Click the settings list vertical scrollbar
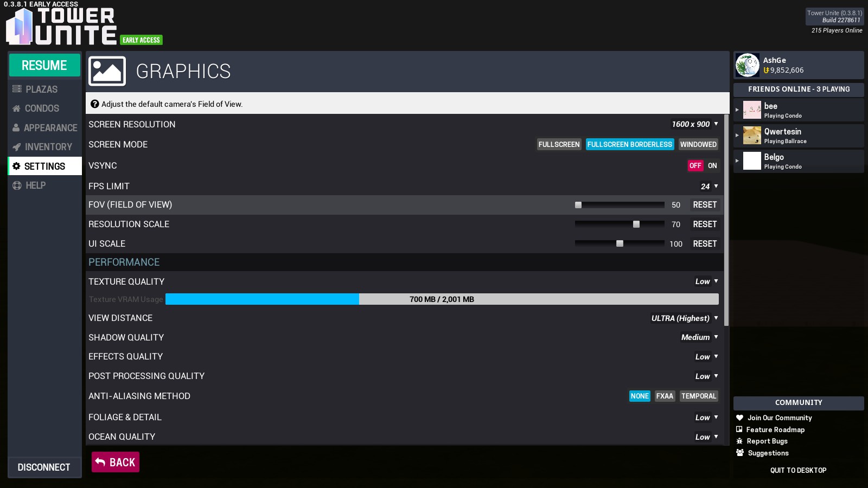This screenshot has width=868, height=488. [x=726, y=220]
